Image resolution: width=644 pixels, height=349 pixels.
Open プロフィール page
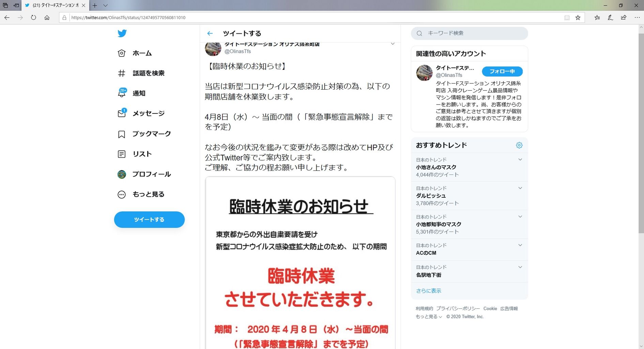click(152, 174)
